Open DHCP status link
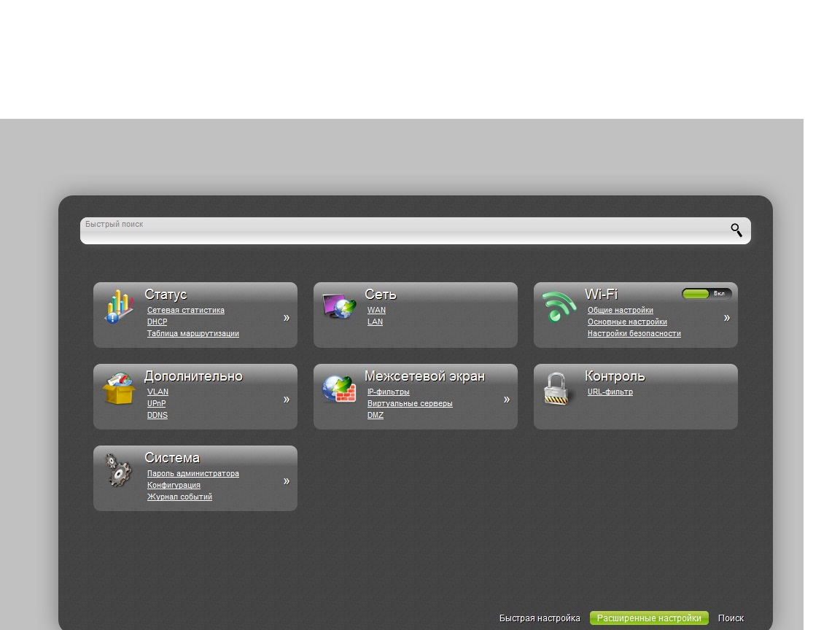 click(x=157, y=322)
